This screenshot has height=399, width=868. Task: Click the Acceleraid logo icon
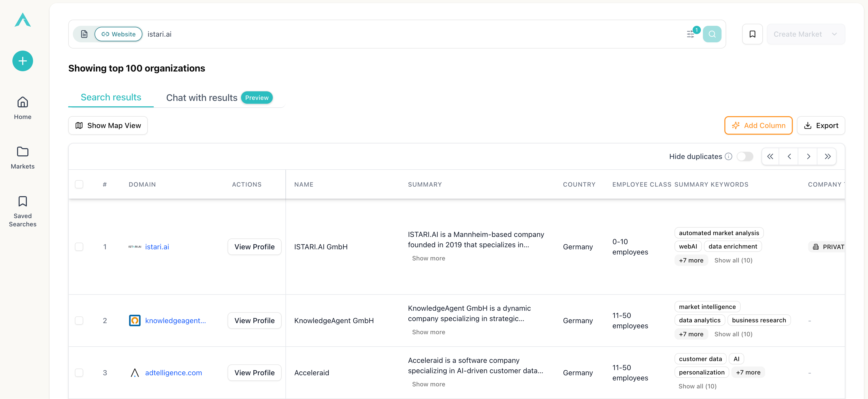pos(135,373)
